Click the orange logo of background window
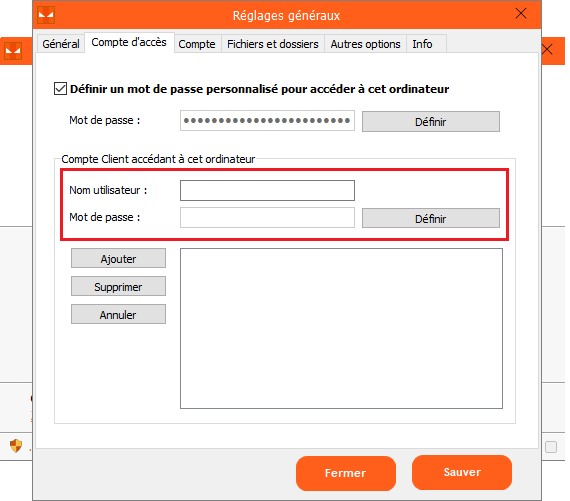 [x=13, y=51]
